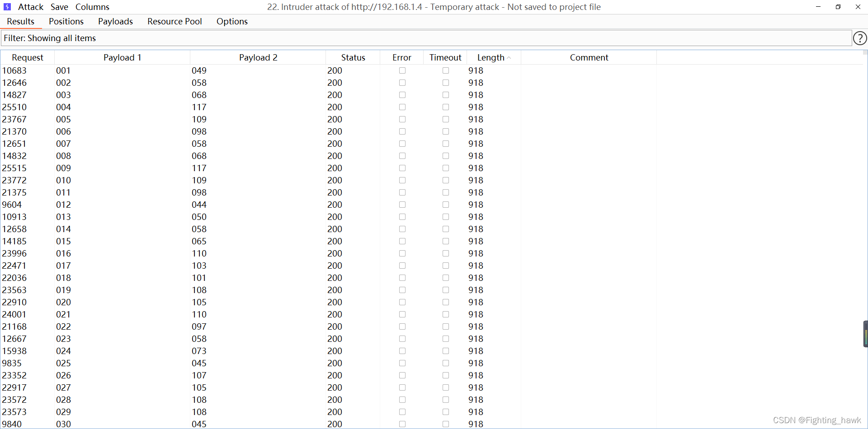Click Payload 1 value 027
This screenshot has height=429, width=868.
tap(63, 387)
